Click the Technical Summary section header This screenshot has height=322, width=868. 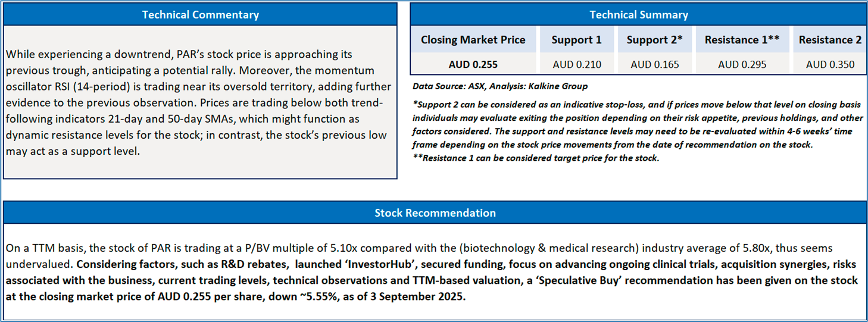[x=638, y=15]
